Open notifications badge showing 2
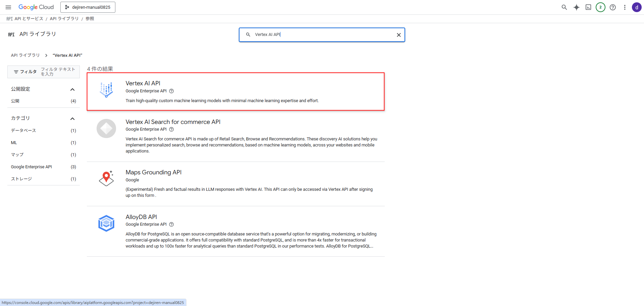This screenshot has width=644, height=306. (600, 7)
